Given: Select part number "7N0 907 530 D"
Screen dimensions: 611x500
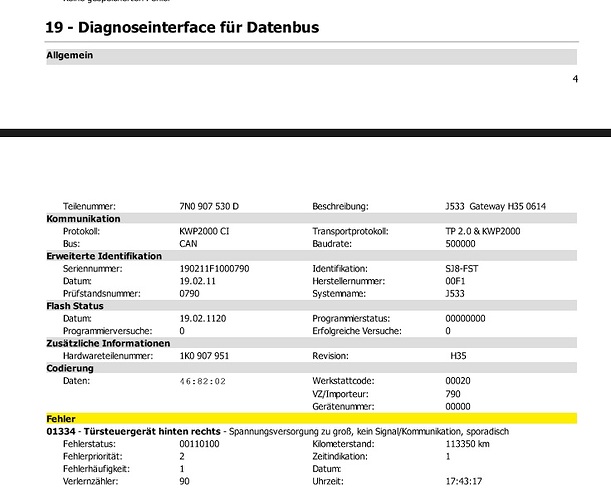Looking at the screenshot, I should [209, 206].
